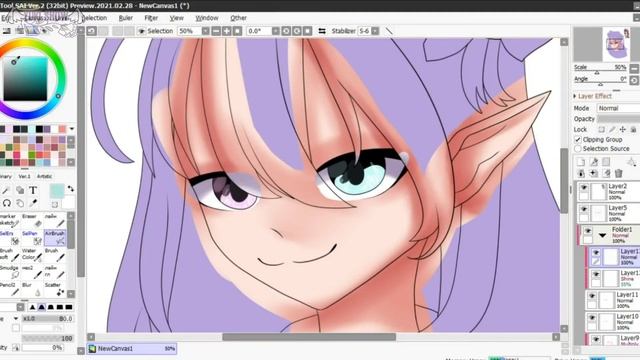The image size is (640, 360).
Task: Collapse Folder1 with its arrow
Action: point(602,235)
